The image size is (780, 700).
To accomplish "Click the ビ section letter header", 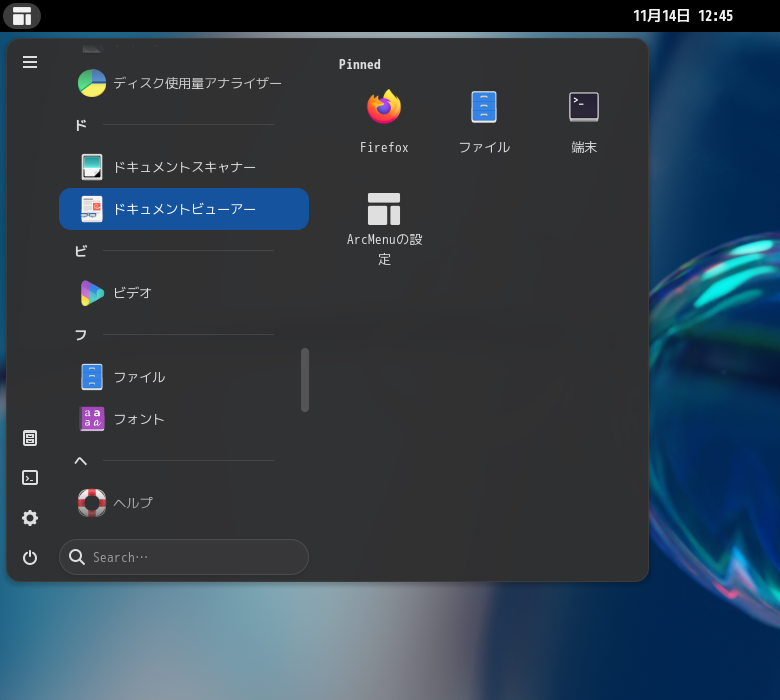I will click(81, 251).
